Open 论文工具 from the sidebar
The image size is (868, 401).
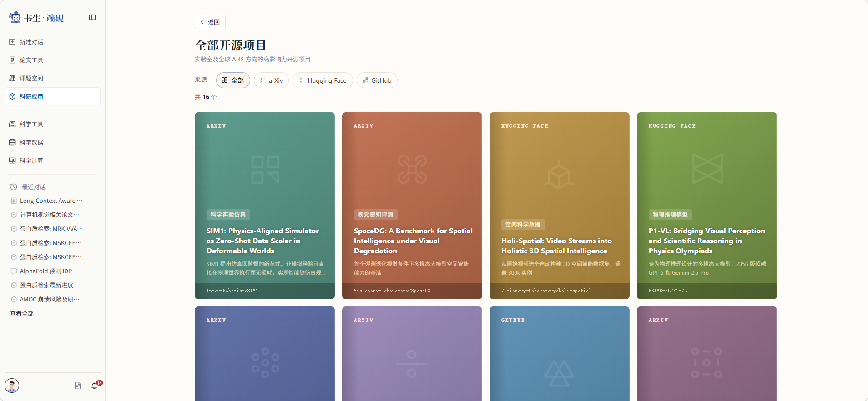click(x=52, y=60)
